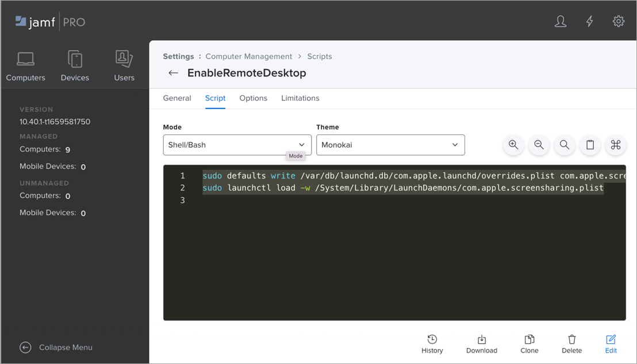Open the settings gear icon
The image size is (637, 364).
click(618, 21)
